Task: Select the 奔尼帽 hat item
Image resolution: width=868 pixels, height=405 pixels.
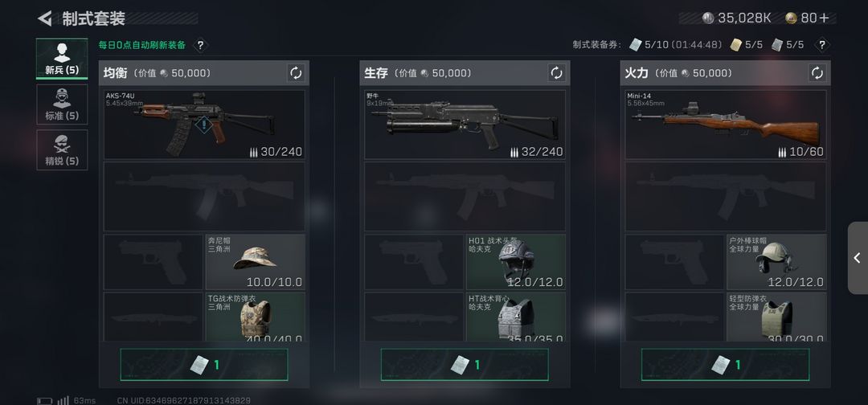Action: [256, 262]
